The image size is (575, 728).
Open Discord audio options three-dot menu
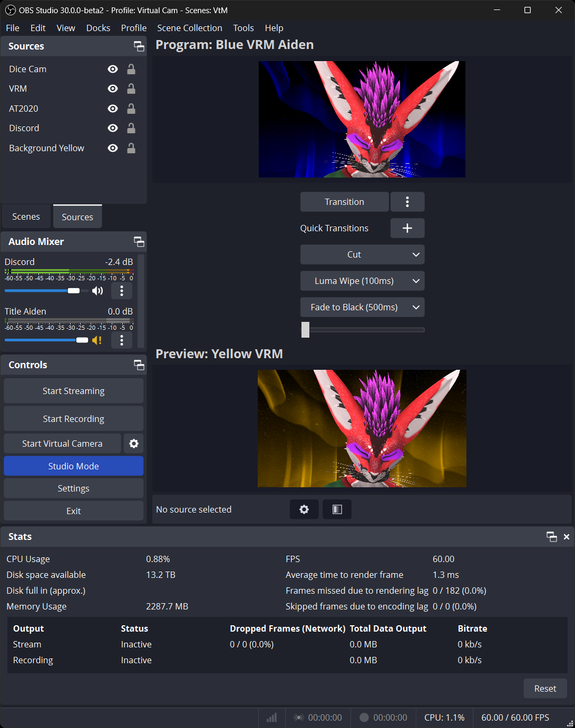click(x=122, y=291)
